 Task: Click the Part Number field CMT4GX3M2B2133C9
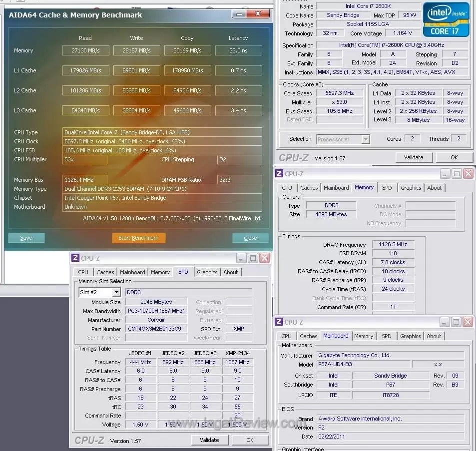[x=156, y=329]
